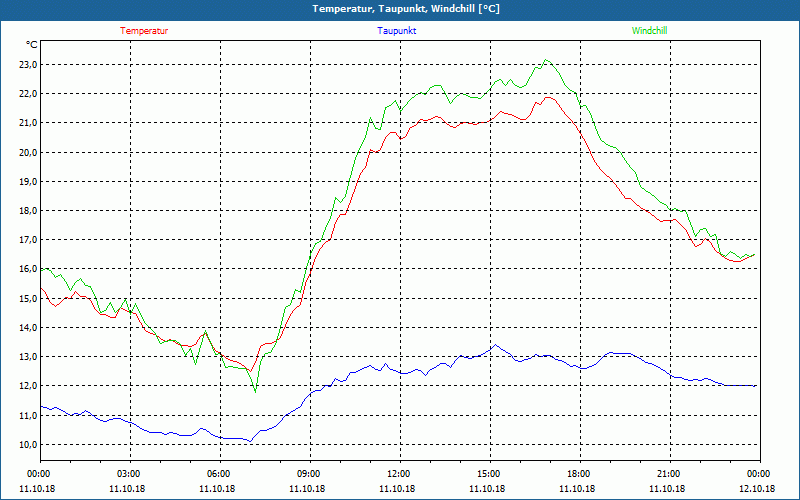Viewport: 800px width, 500px height.
Task: Click the green Windchill minimum near 07:00
Action: [255, 392]
